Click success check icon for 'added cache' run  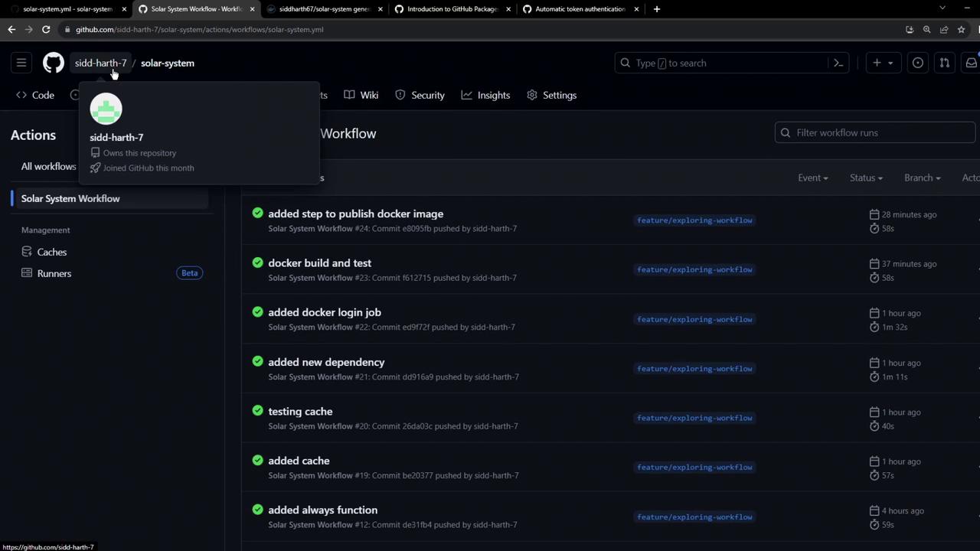pos(257,460)
